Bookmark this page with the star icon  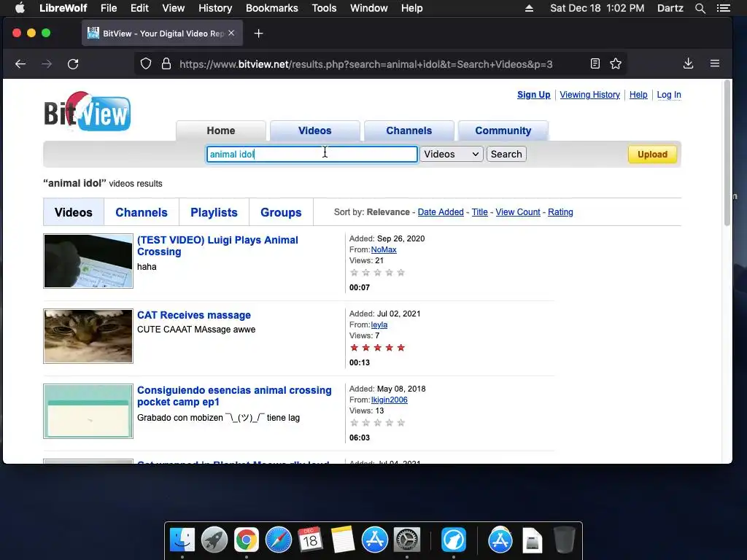(616, 63)
